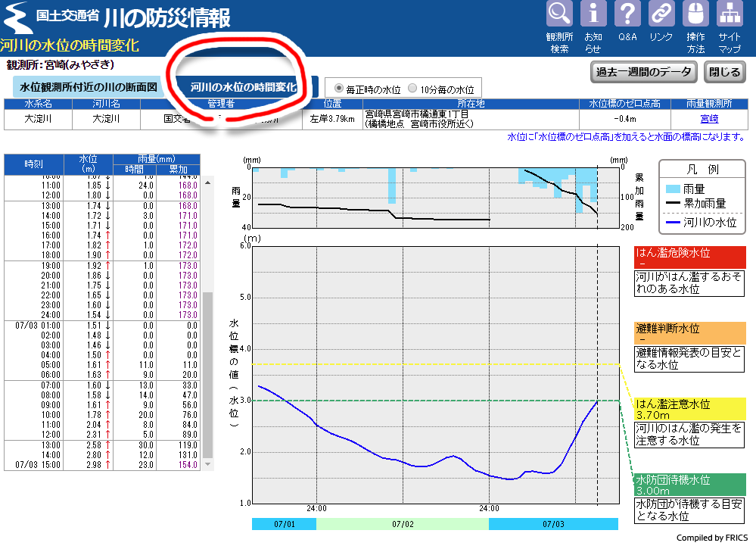Switch to 水位観測所付近の川の断面図 tab
Image resolution: width=756 pixels, height=549 pixels.
(x=88, y=87)
